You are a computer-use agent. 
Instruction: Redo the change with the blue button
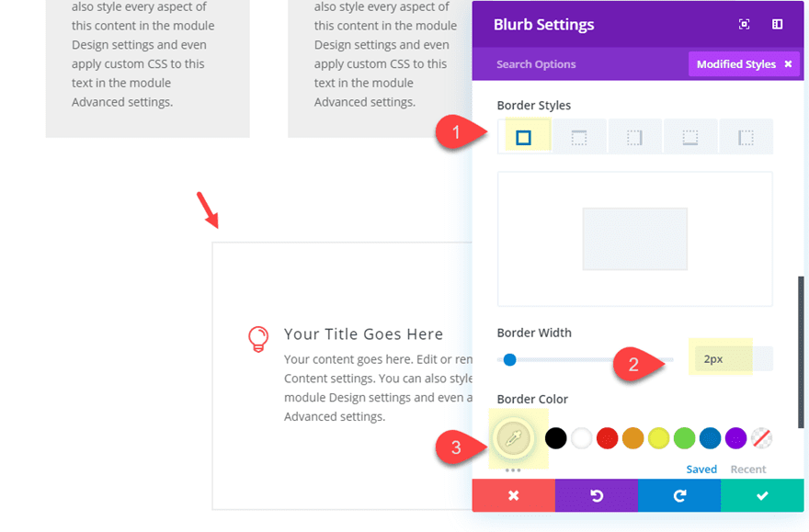679,495
